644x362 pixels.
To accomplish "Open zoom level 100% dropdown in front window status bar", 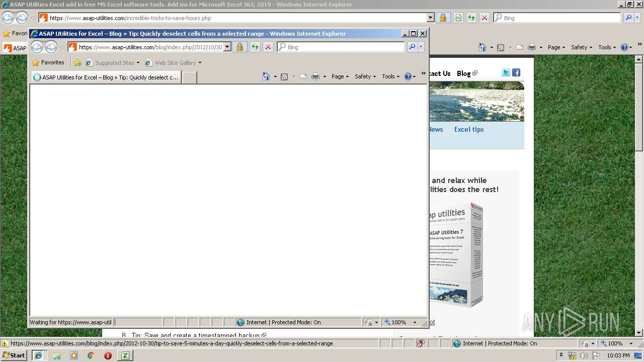I will [415, 322].
